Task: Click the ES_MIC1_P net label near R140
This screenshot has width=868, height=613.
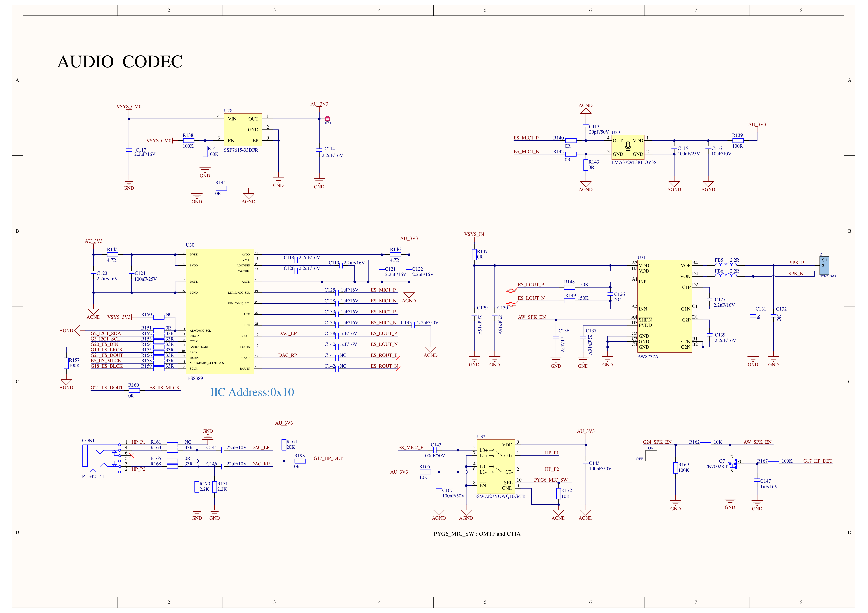Action: pos(526,138)
